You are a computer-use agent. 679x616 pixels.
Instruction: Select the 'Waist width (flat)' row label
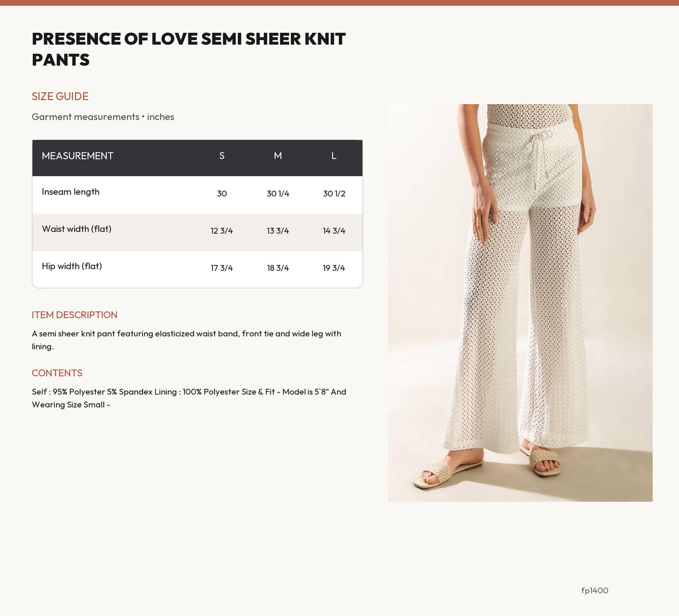tap(76, 229)
